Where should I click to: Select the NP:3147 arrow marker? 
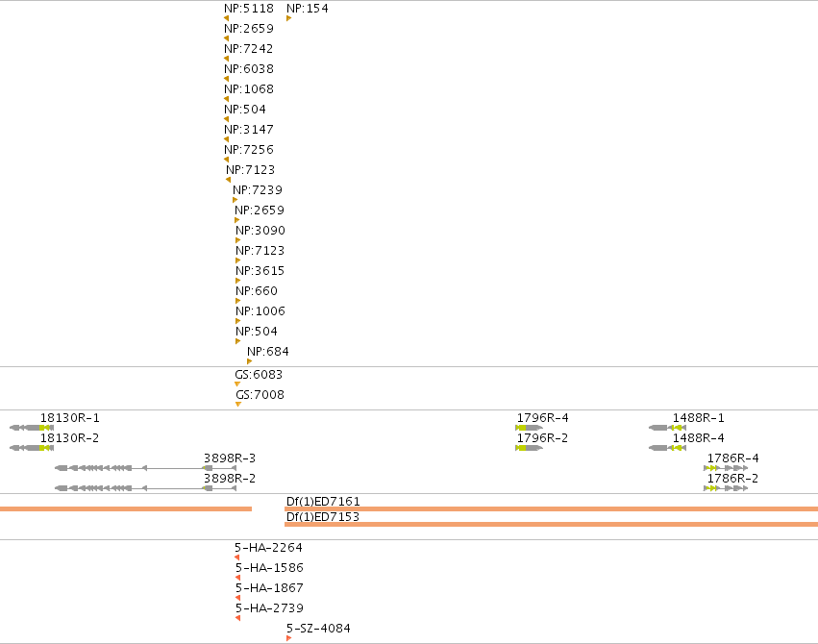227,139
